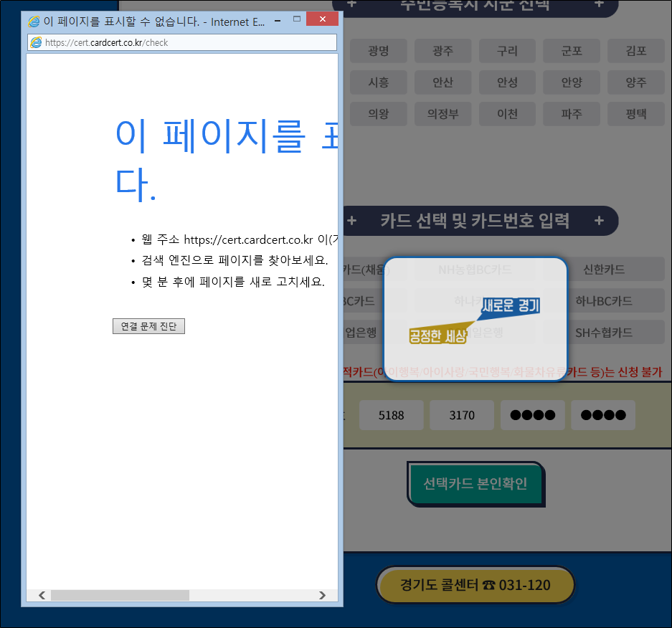Pick 파주 city button
This screenshot has height=628, width=672.
coord(572,114)
